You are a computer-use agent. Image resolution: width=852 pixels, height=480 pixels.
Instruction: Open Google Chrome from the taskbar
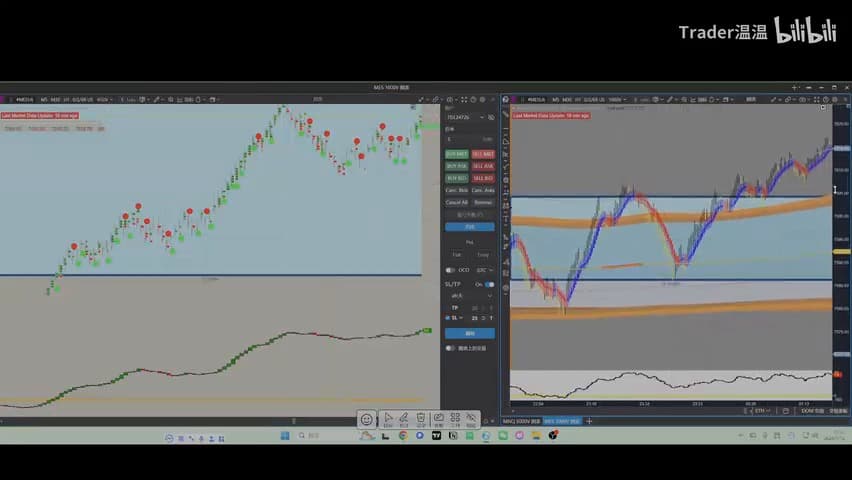tap(403, 435)
